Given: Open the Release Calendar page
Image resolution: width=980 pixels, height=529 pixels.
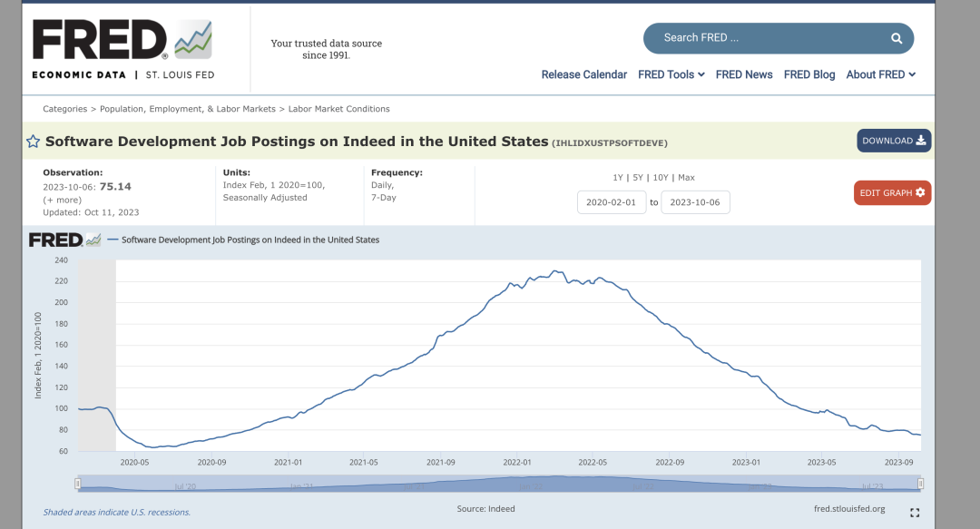Looking at the screenshot, I should pyautogui.click(x=583, y=74).
